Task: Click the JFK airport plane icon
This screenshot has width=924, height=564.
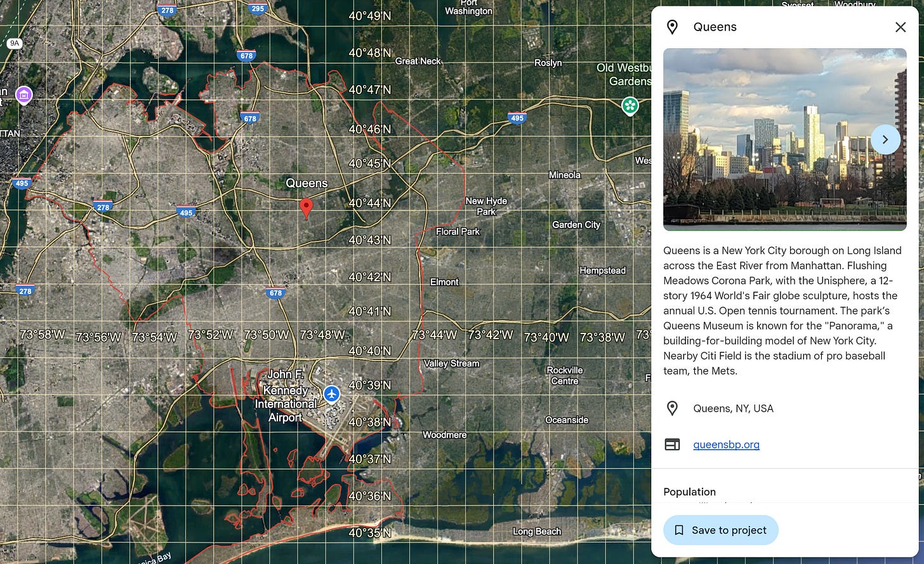Action: pyautogui.click(x=331, y=394)
